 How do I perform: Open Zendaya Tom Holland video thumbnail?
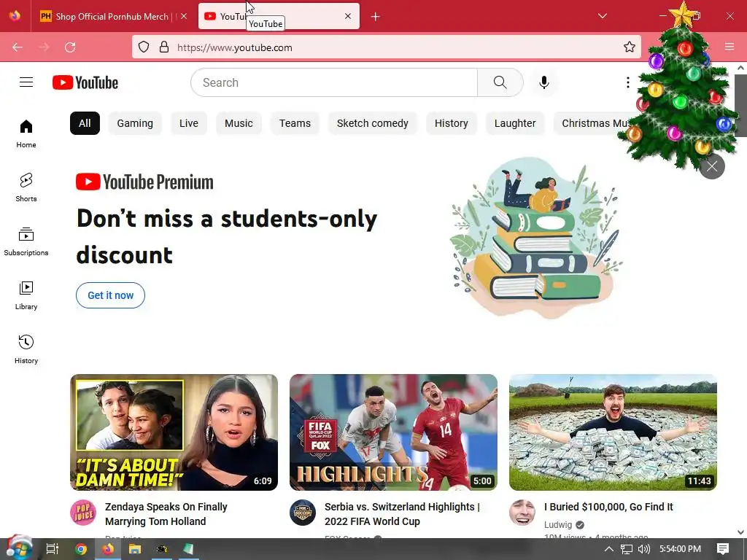[x=174, y=432]
